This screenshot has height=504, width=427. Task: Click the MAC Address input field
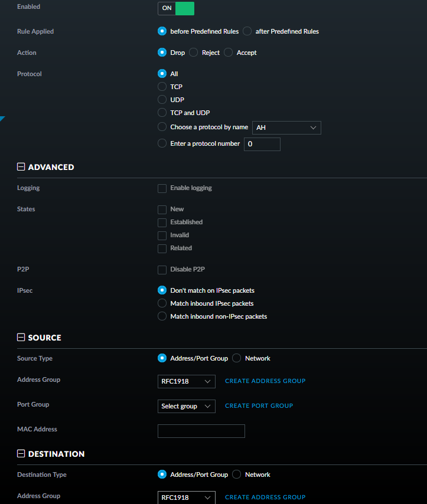click(x=201, y=431)
